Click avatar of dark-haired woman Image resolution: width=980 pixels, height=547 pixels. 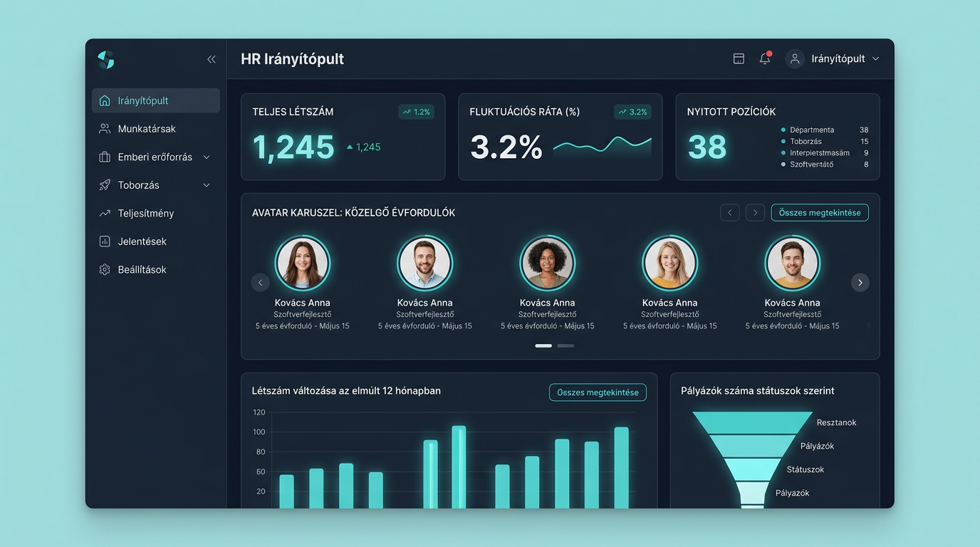(303, 263)
